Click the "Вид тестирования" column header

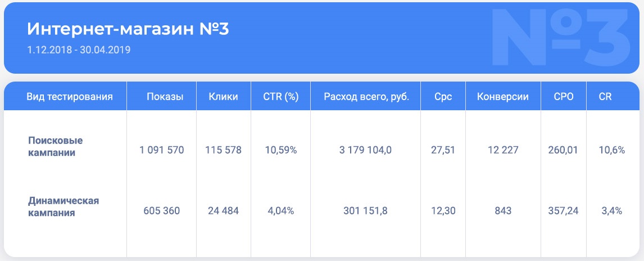(x=70, y=96)
